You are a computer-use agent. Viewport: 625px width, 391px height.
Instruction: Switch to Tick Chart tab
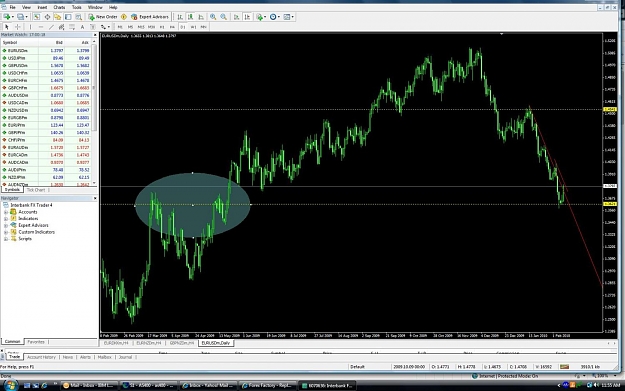(36, 190)
